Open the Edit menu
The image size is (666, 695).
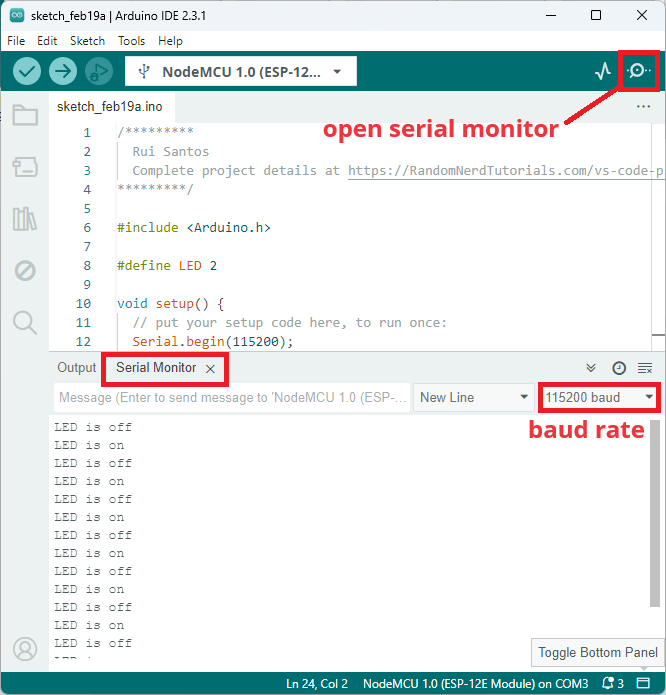(x=47, y=41)
